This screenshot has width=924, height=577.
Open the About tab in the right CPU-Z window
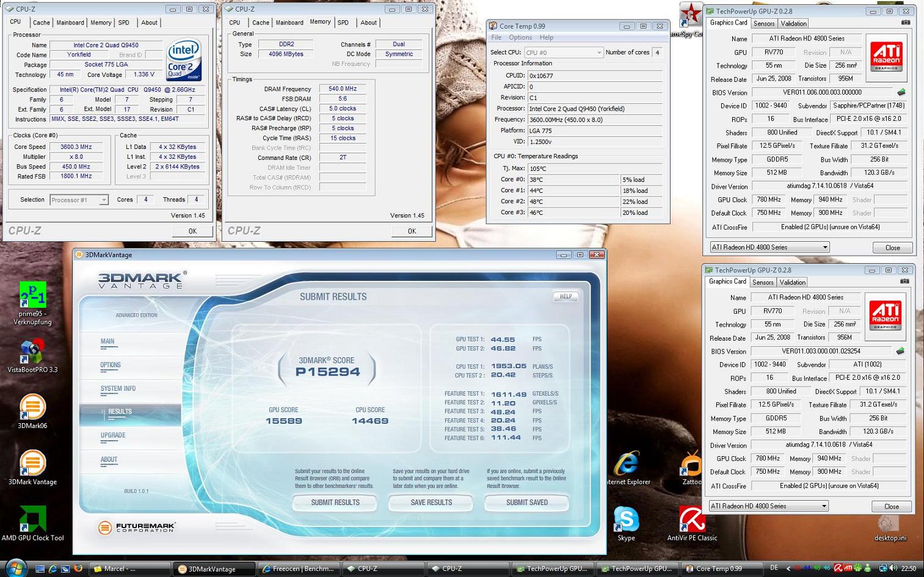click(368, 23)
